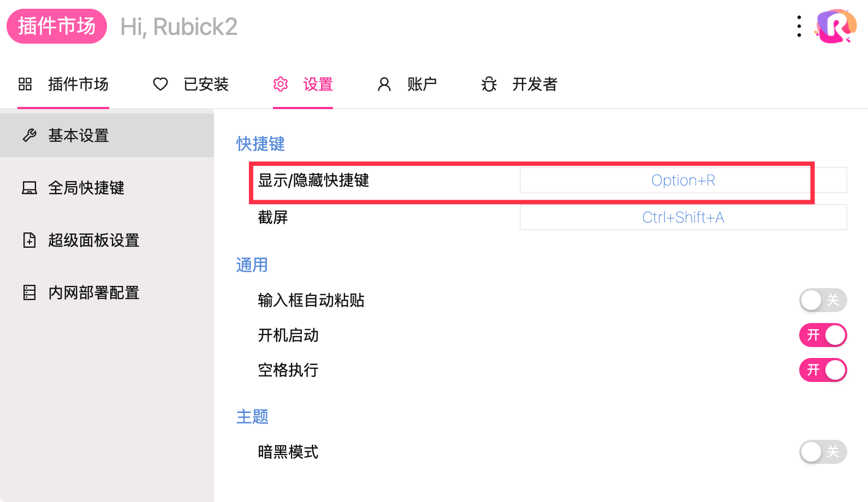Image resolution: width=868 pixels, height=502 pixels.
Task: Enable the 输入框自动粘贴 switch
Action: coord(823,300)
